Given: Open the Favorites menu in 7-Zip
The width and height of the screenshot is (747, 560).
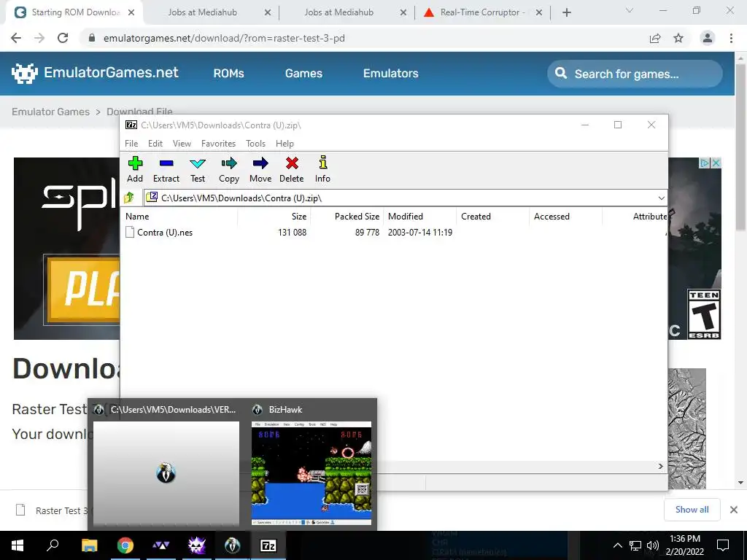Looking at the screenshot, I should 218,144.
